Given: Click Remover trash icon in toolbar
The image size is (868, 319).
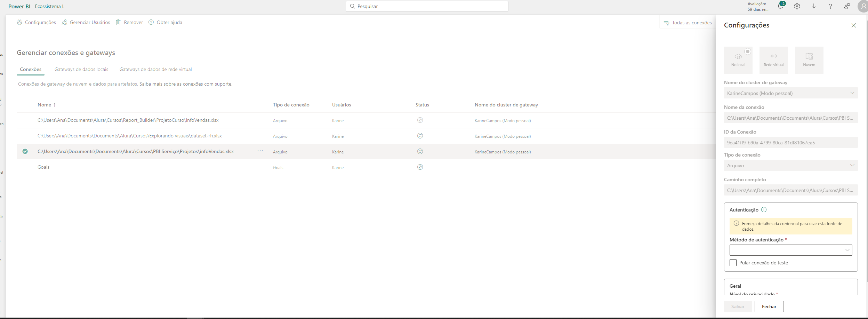Looking at the screenshot, I should coord(129,22).
